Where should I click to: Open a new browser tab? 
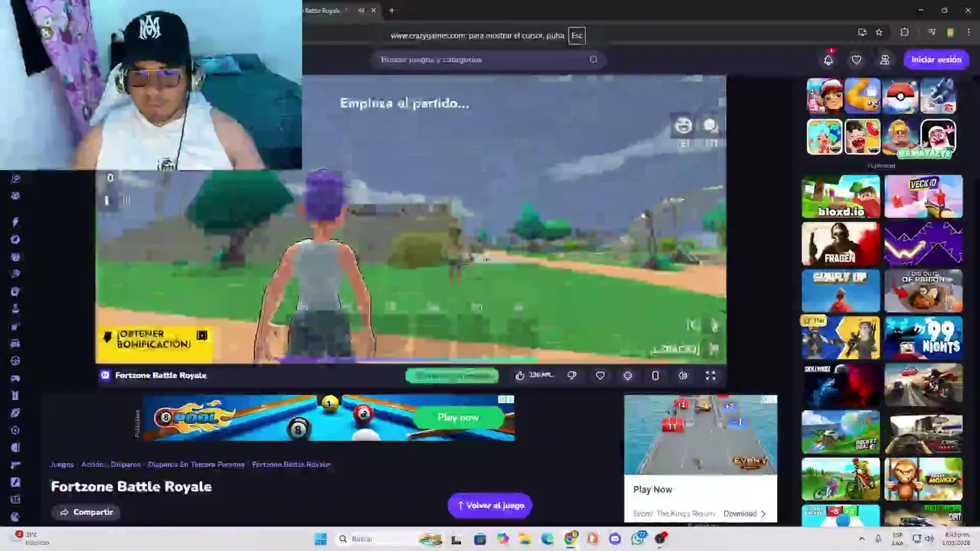tap(391, 11)
